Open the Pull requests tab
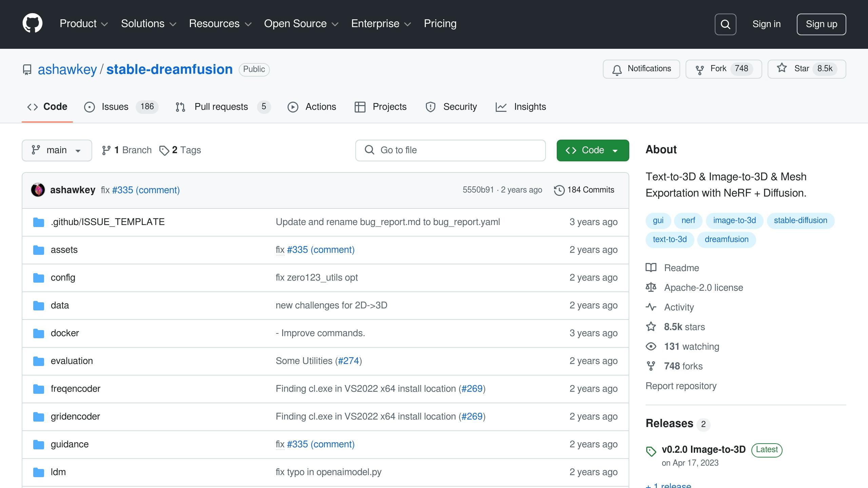 pyautogui.click(x=223, y=107)
